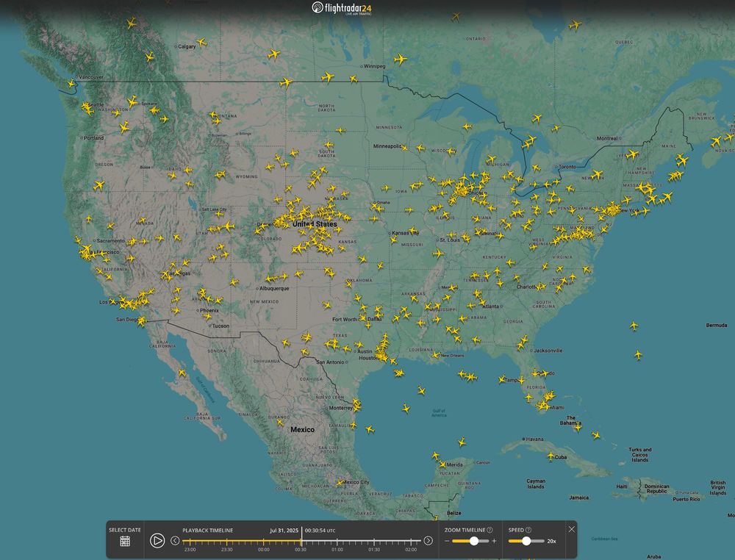Select the aircraft next to Merida
735x560 pixels.
[x=442, y=464]
